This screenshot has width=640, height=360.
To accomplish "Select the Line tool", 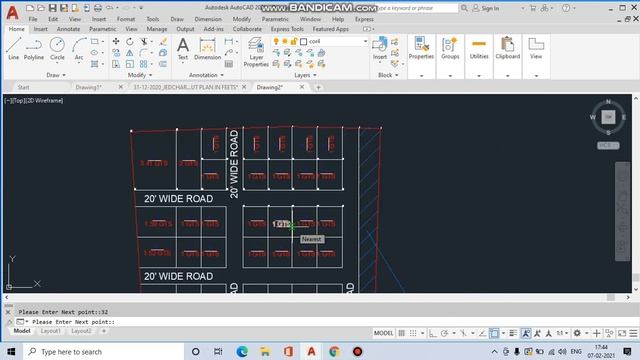I will (13, 49).
